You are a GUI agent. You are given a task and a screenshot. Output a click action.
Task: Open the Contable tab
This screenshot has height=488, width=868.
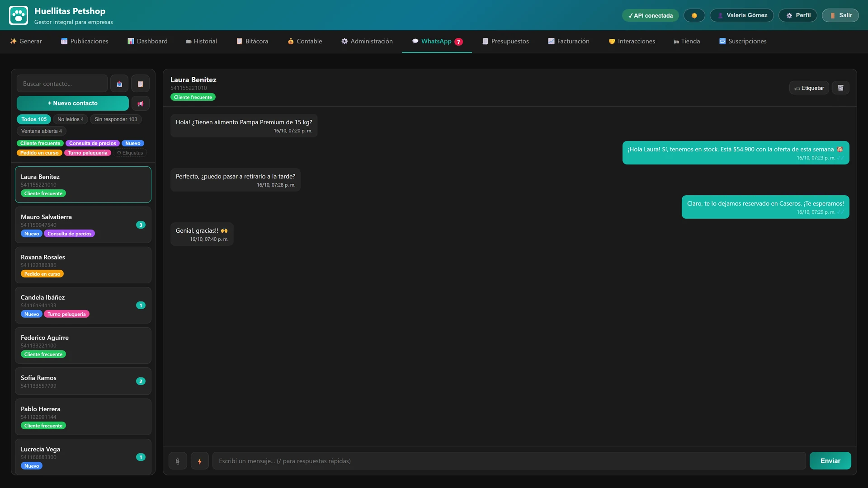coord(305,41)
